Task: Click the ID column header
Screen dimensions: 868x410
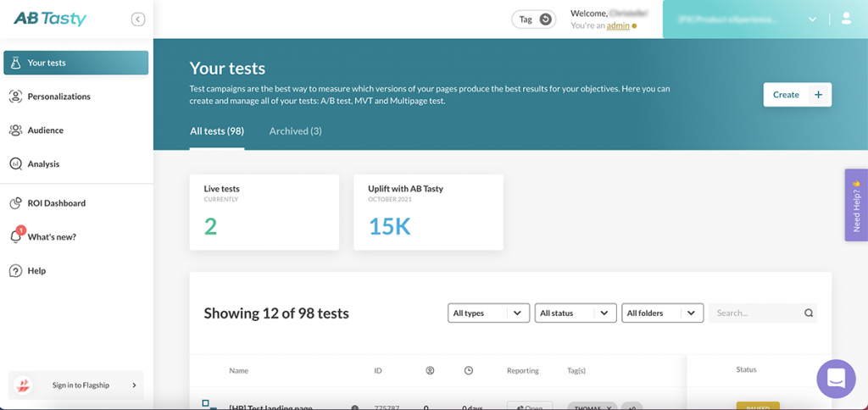Action: tap(377, 370)
